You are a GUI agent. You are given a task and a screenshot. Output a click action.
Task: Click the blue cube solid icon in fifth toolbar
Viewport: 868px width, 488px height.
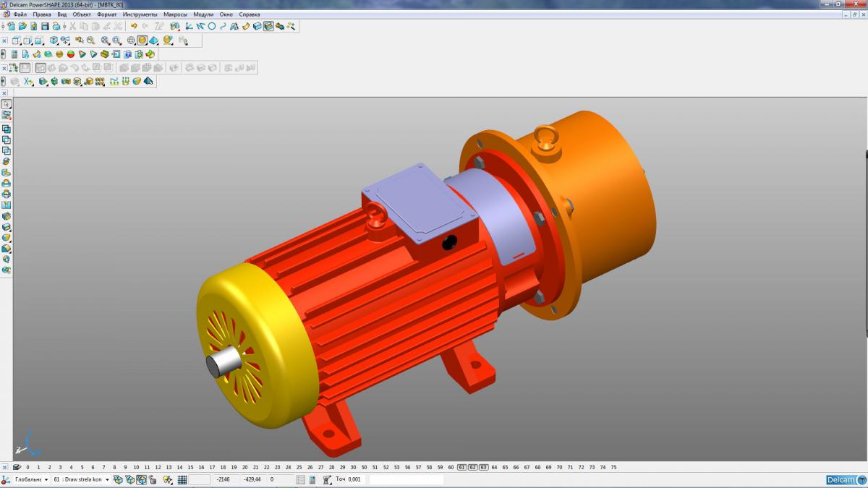pyautogui.click(x=43, y=82)
